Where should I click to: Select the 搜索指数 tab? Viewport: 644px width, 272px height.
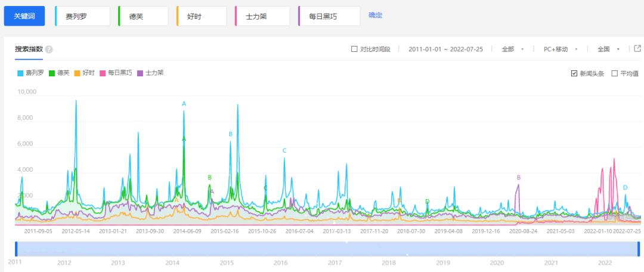(29, 50)
